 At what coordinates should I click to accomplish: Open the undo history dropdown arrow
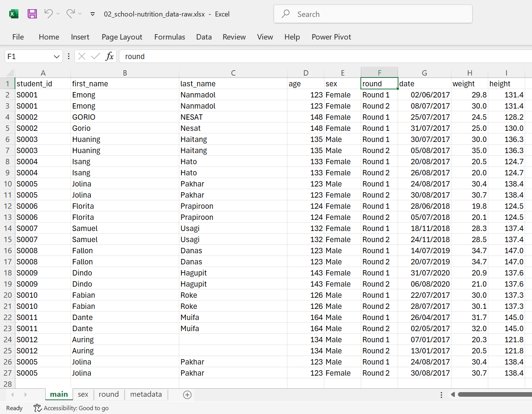[58, 14]
